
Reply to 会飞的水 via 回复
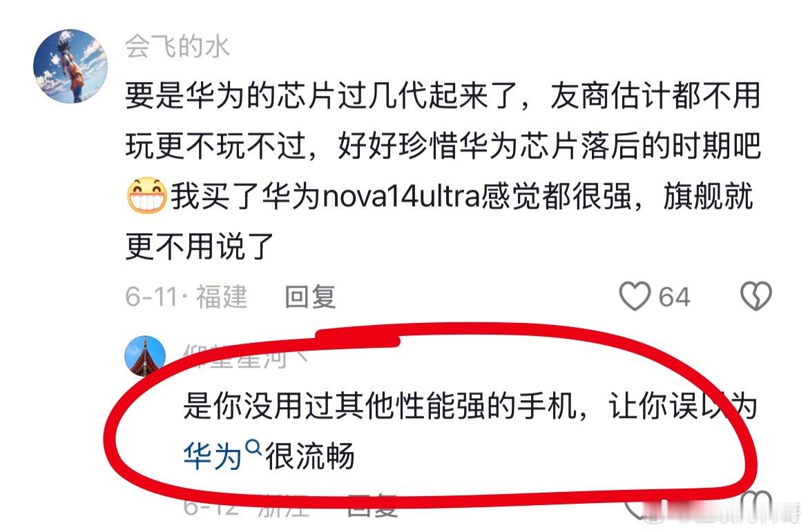pyautogui.click(x=310, y=297)
